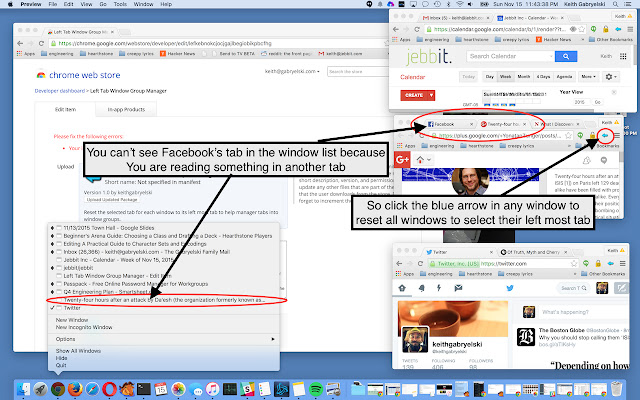
Task: Click the Go button under Year View
Action: pyautogui.click(x=598, y=102)
